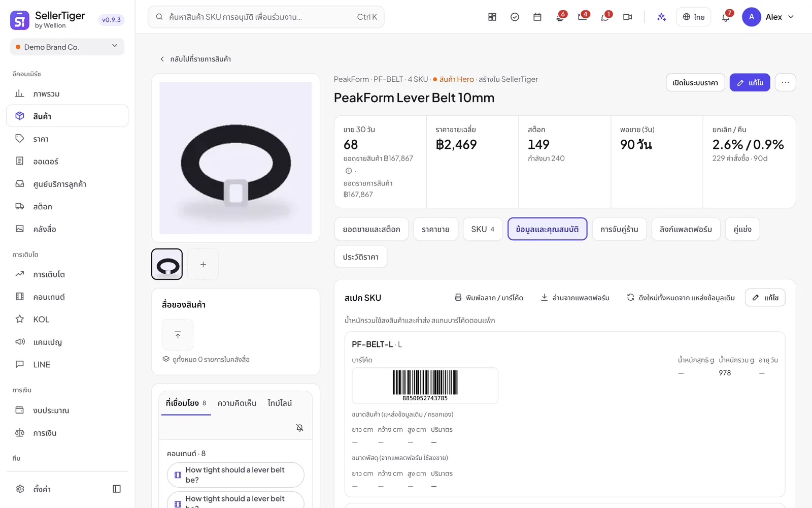Image resolution: width=812 pixels, height=508 pixels.
Task: Open the chat icon with badge 1
Action: 605,17
